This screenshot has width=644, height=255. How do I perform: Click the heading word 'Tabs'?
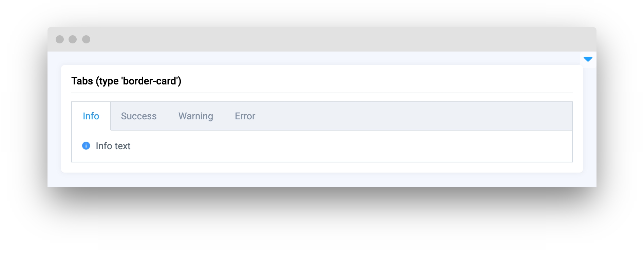tap(82, 81)
